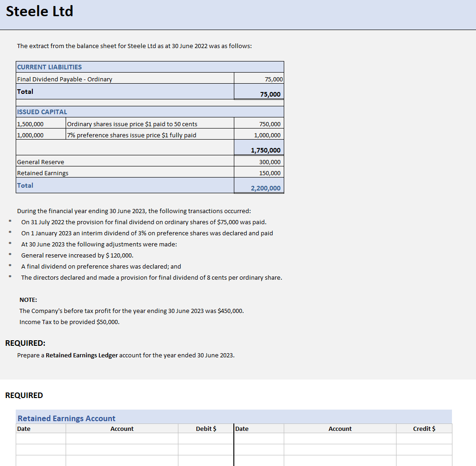Select the Steele Ltd title heading
This screenshot has width=476, height=466.
(39, 12)
